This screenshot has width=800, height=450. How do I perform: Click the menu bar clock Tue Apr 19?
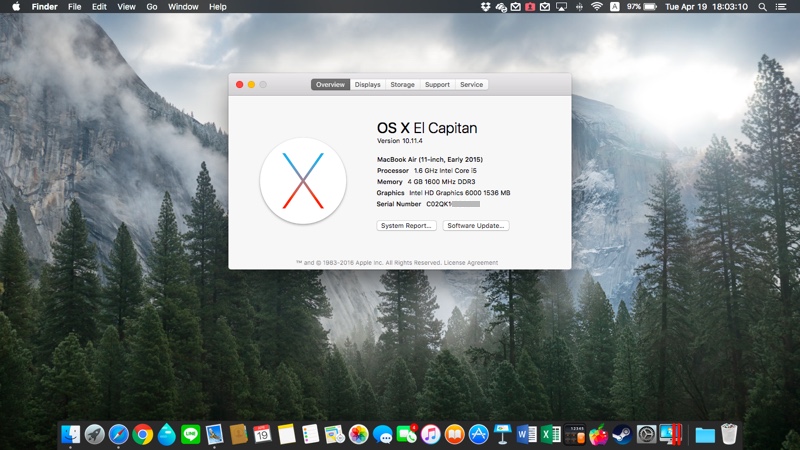(x=706, y=7)
